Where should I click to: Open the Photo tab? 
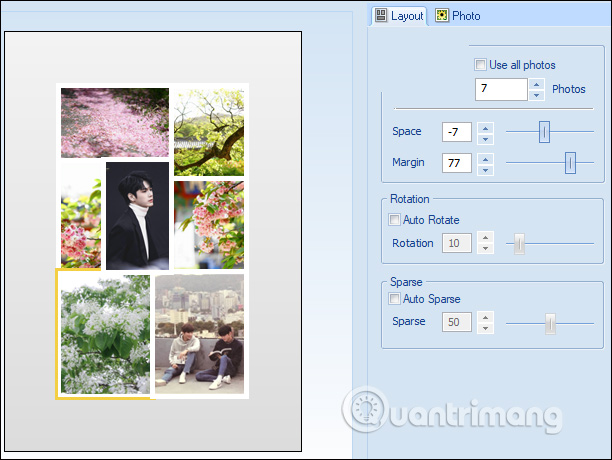(457, 16)
